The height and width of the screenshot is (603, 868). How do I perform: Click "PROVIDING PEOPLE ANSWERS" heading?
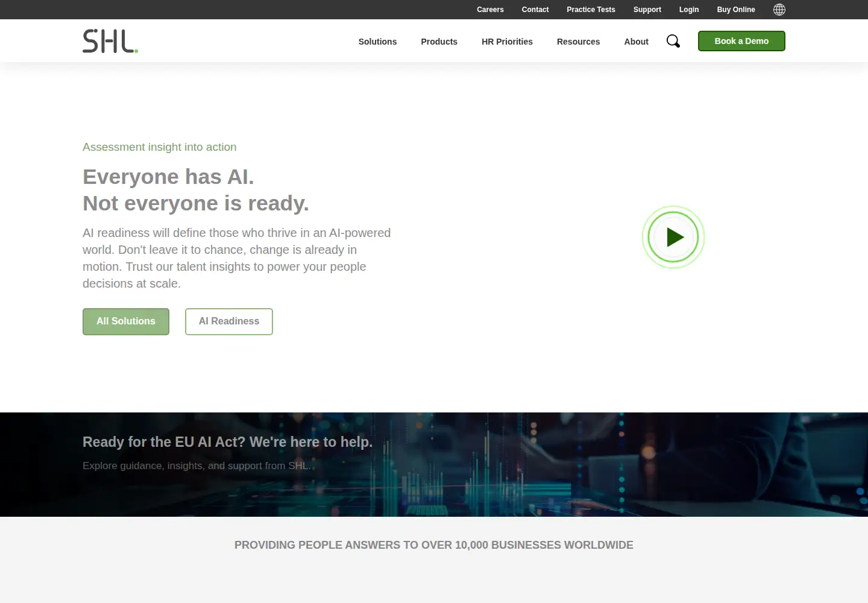[x=434, y=545]
